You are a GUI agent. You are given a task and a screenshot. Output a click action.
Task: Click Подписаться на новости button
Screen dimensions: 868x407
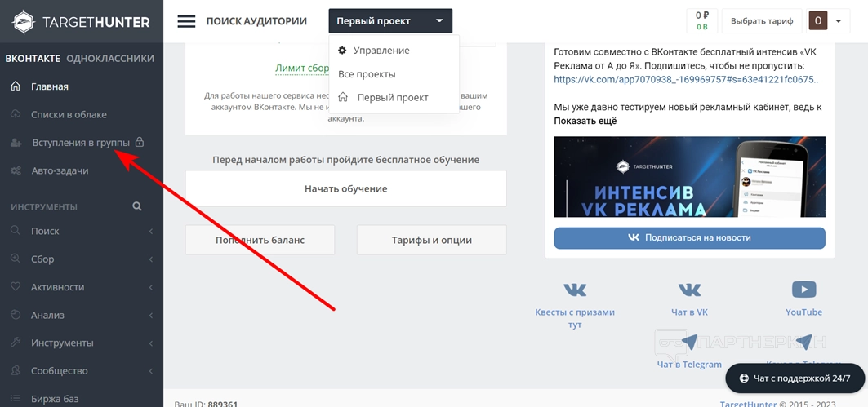[x=689, y=238]
